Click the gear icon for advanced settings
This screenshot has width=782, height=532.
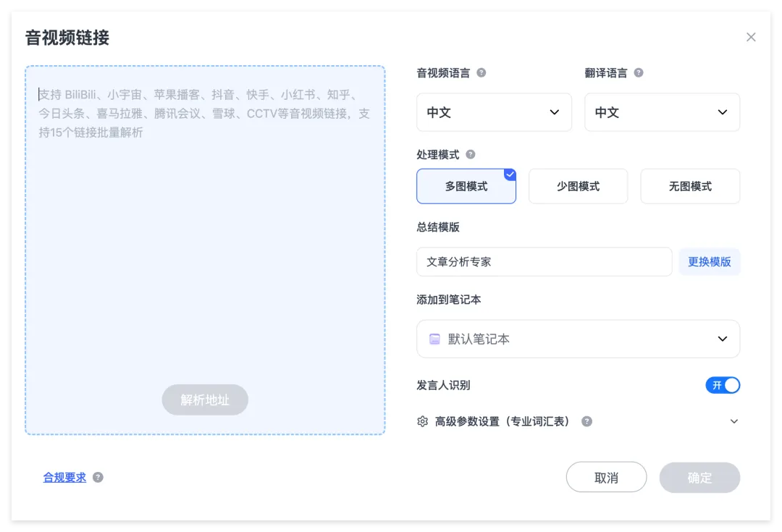(x=422, y=421)
